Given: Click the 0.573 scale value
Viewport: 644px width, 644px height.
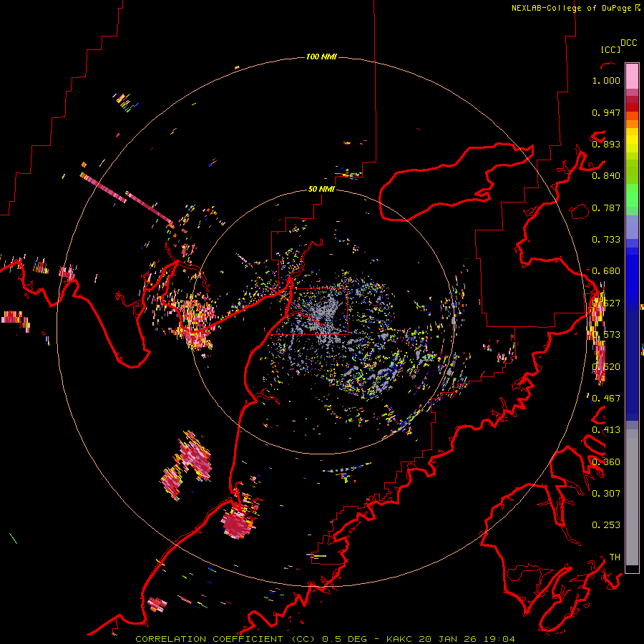Looking at the screenshot, I should [606, 335].
